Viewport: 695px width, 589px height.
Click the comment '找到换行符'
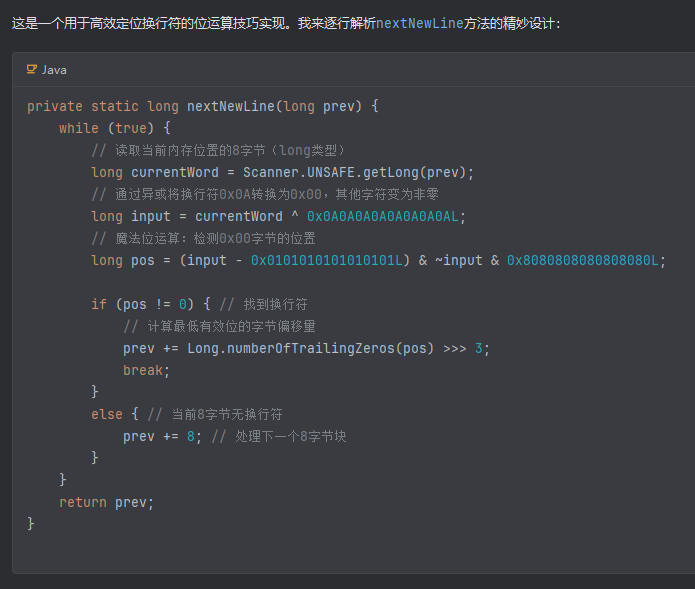[x=275, y=304]
